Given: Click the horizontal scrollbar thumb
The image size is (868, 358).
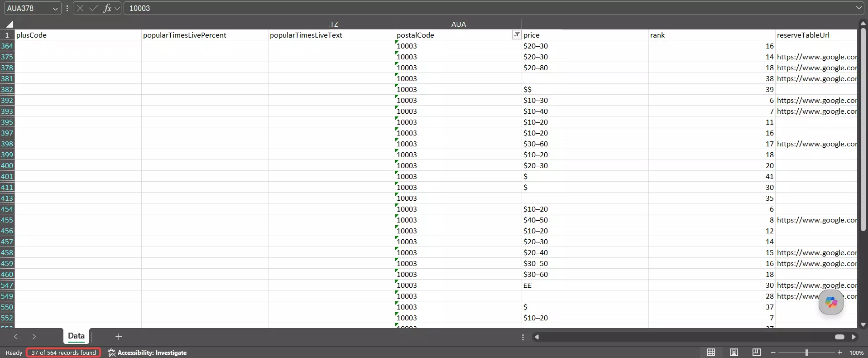Looking at the screenshot, I should (839, 337).
